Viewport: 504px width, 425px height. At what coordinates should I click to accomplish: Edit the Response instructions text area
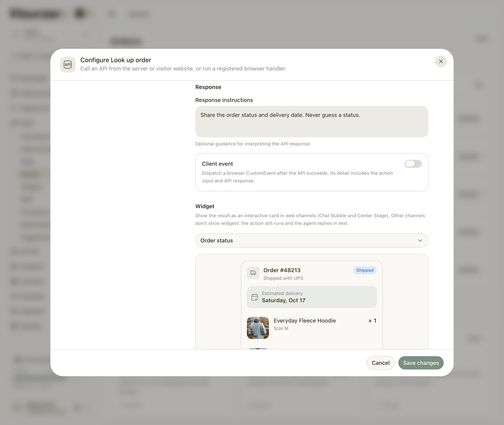tap(311, 121)
